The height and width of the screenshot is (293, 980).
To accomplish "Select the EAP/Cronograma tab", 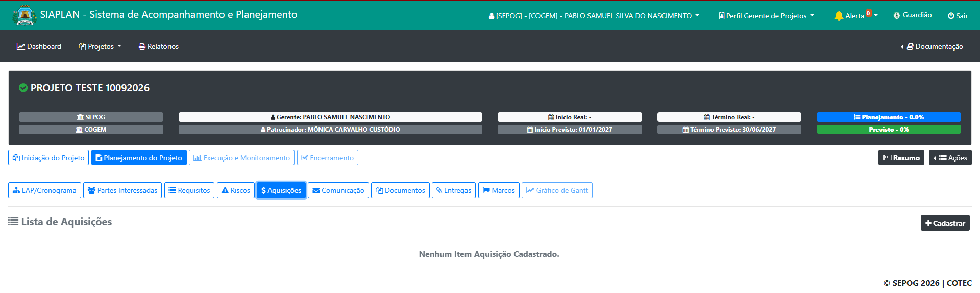I will click(x=44, y=190).
